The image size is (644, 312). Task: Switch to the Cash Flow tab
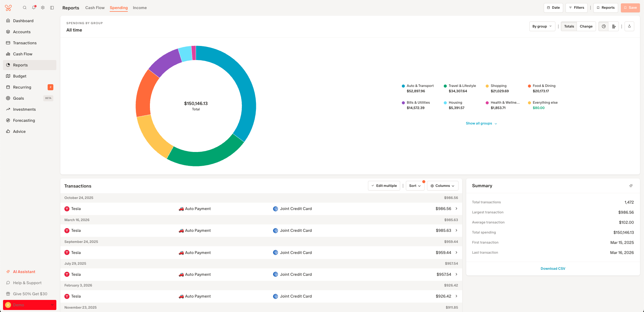(95, 8)
